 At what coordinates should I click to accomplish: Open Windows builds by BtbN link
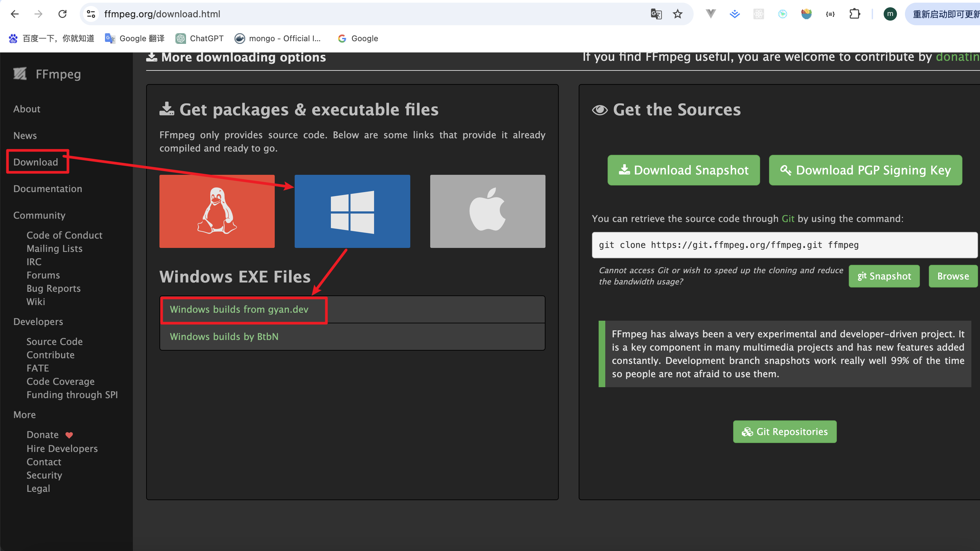(x=224, y=336)
